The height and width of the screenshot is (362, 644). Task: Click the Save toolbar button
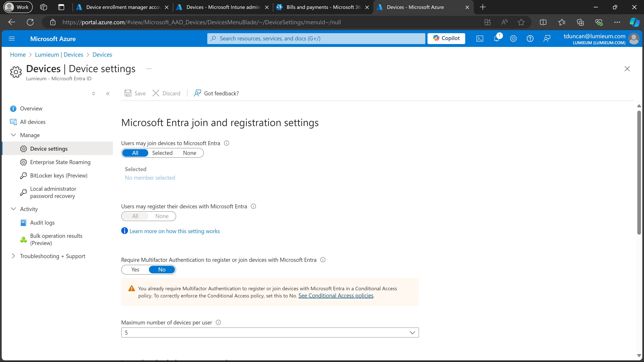point(135,93)
